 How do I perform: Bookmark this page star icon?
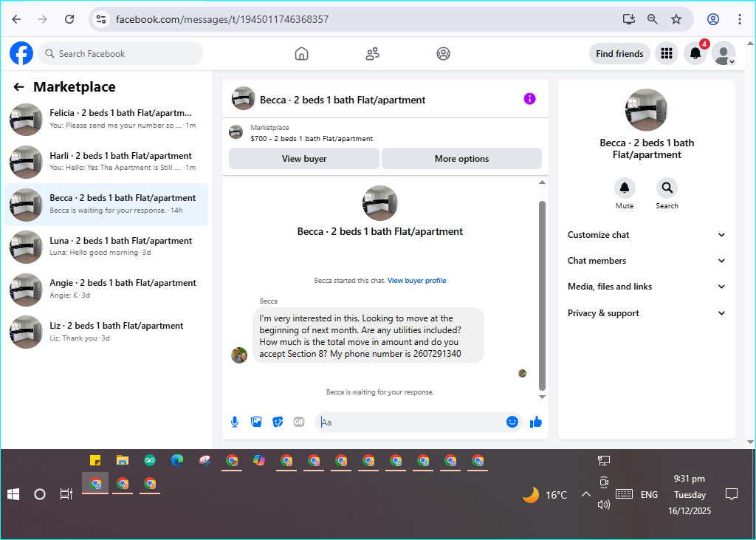coord(676,19)
